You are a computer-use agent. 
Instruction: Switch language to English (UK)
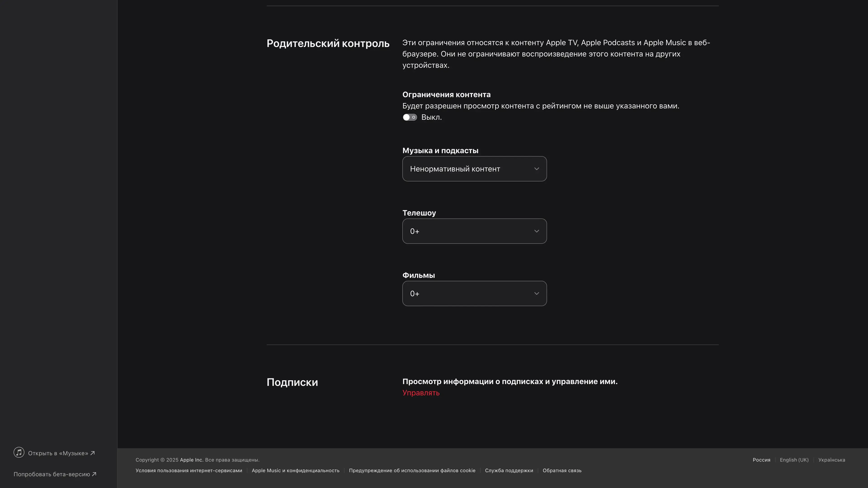click(794, 460)
